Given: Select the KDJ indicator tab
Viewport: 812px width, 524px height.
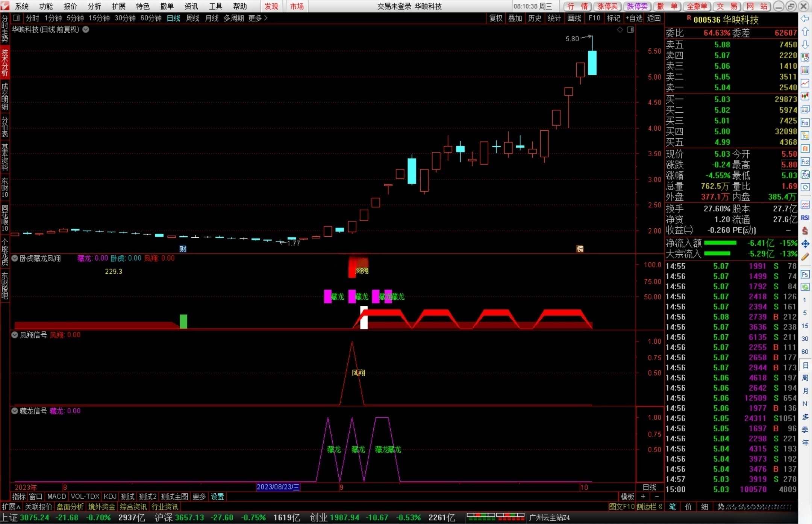Looking at the screenshot, I should [110, 497].
